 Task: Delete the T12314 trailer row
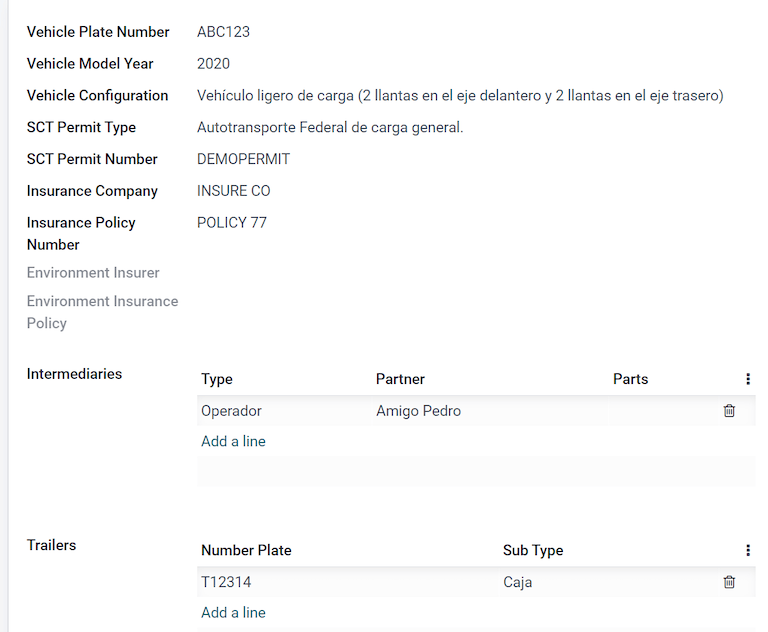click(729, 582)
